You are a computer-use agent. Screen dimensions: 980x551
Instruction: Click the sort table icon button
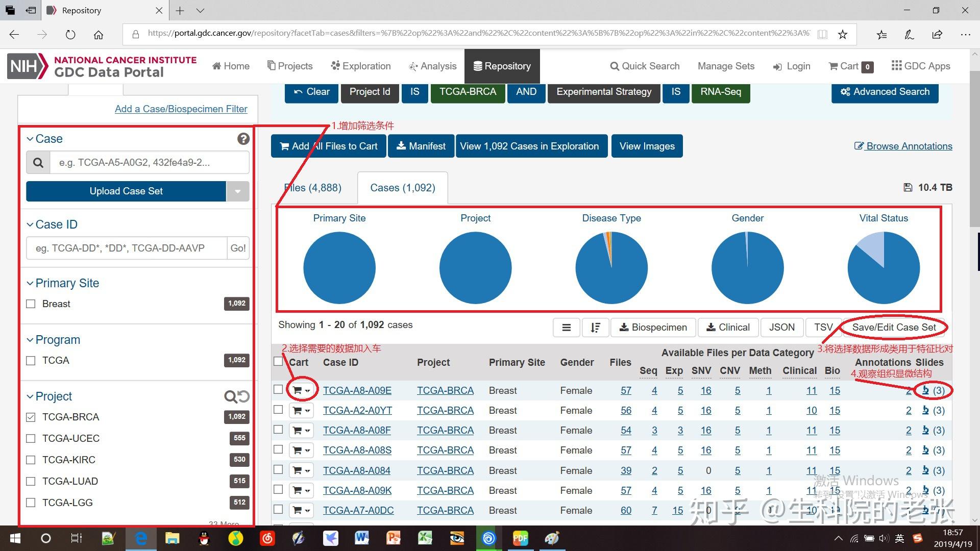coord(595,328)
